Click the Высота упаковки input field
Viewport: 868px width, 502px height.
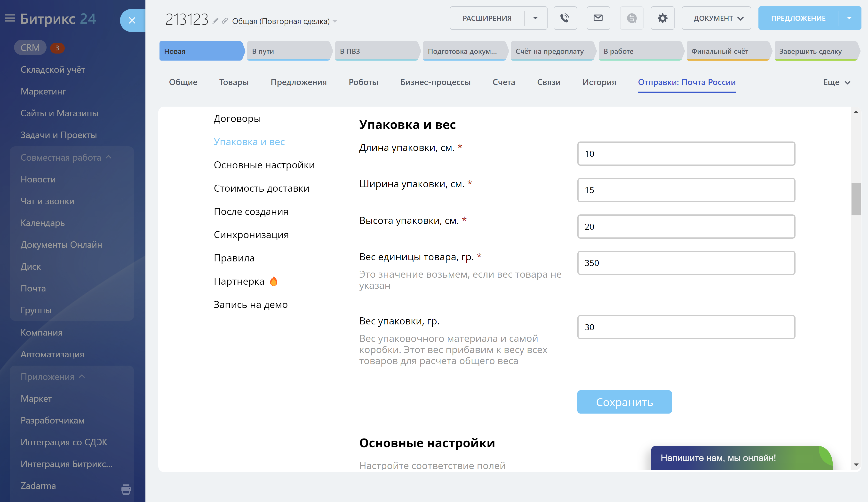(x=686, y=227)
